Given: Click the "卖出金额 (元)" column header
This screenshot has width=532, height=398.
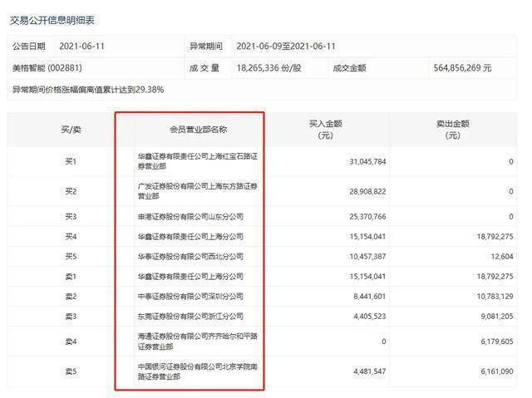Looking at the screenshot, I should coord(452,130).
